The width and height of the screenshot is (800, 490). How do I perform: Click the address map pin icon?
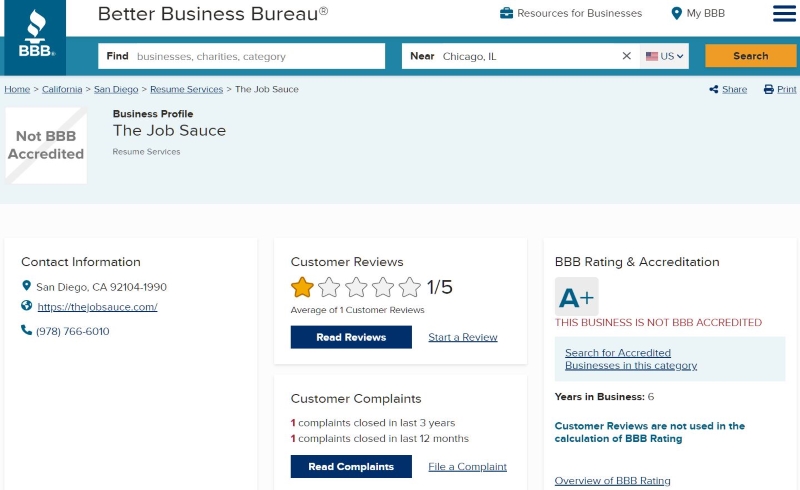tap(27, 285)
